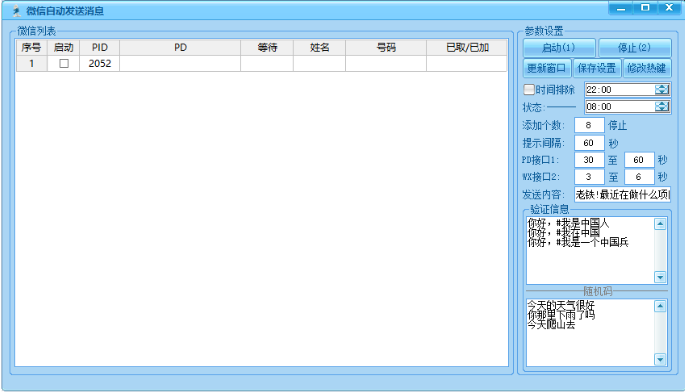Maximize the window
Screen dimensions: 685x392
pos(645,8)
